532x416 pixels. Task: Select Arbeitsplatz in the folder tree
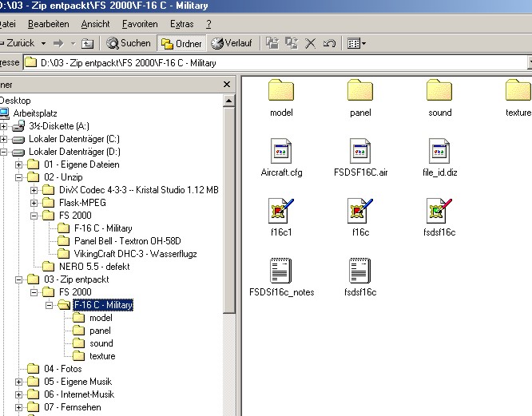35,113
